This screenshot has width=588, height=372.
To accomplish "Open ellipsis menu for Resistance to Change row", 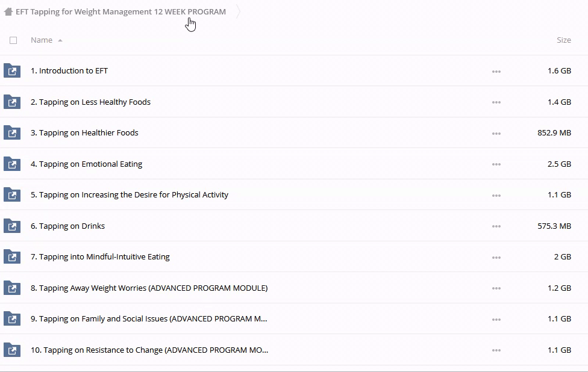I will point(496,350).
